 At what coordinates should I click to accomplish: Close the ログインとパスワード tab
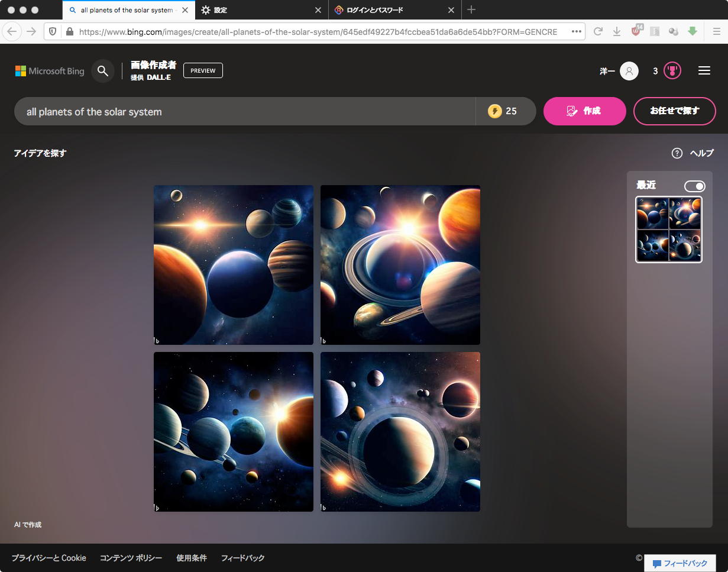pyautogui.click(x=451, y=10)
